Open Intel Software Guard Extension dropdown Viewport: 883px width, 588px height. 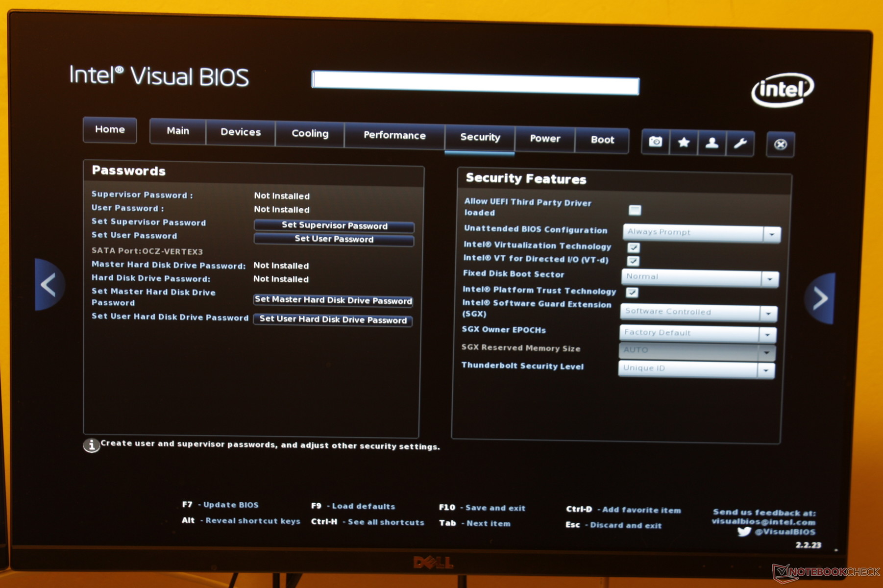click(698, 312)
